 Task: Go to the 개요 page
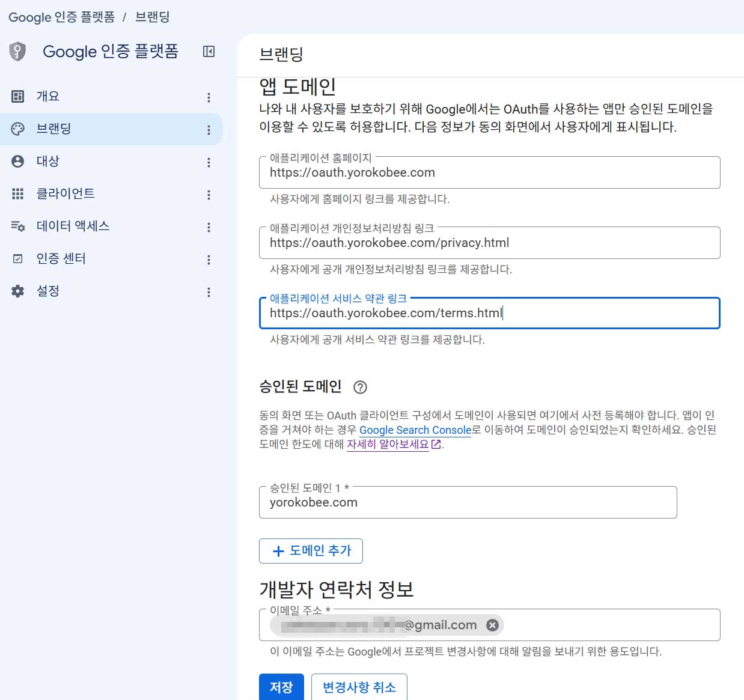pos(111,96)
